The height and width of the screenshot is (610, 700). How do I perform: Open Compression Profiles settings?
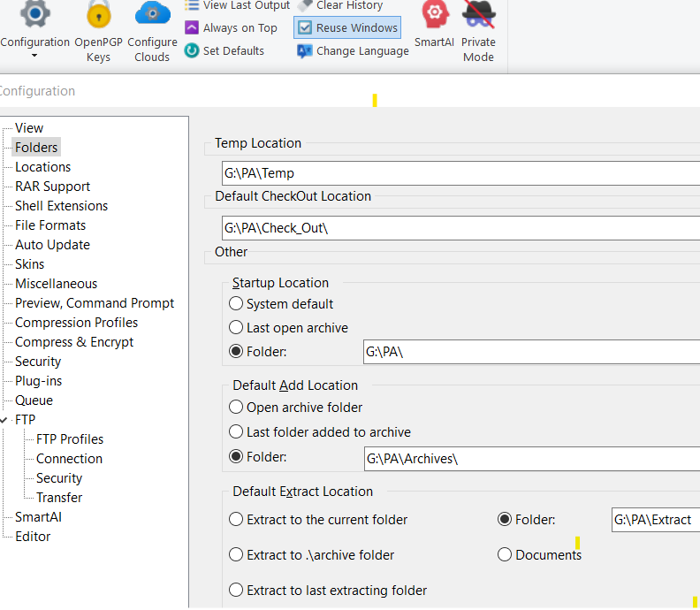point(76,323)
